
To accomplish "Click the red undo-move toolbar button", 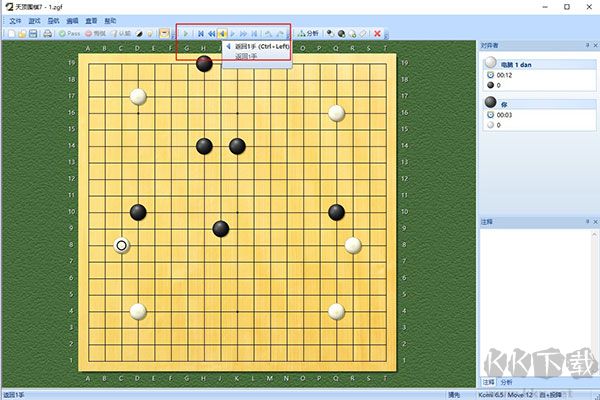I will [96, 34].
